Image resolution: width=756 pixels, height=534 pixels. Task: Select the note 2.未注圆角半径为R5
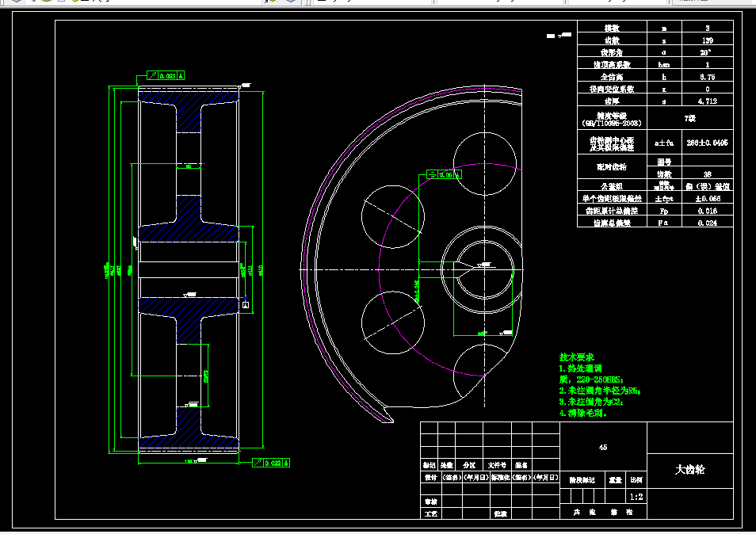(x=600, y=391)
